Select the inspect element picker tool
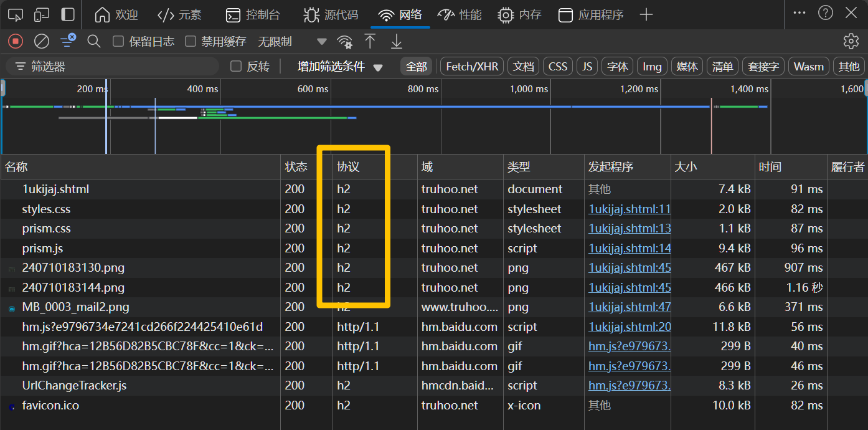 coord(16,15)
